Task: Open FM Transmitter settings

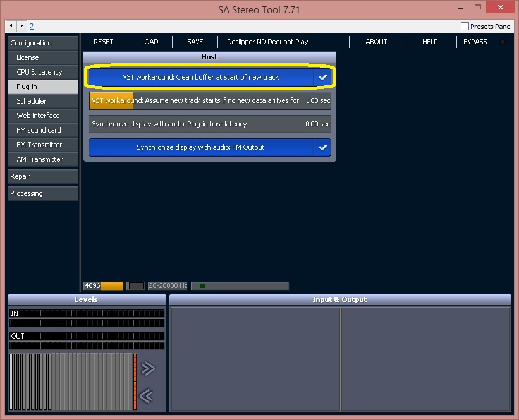Action: (x=43, y=145)
